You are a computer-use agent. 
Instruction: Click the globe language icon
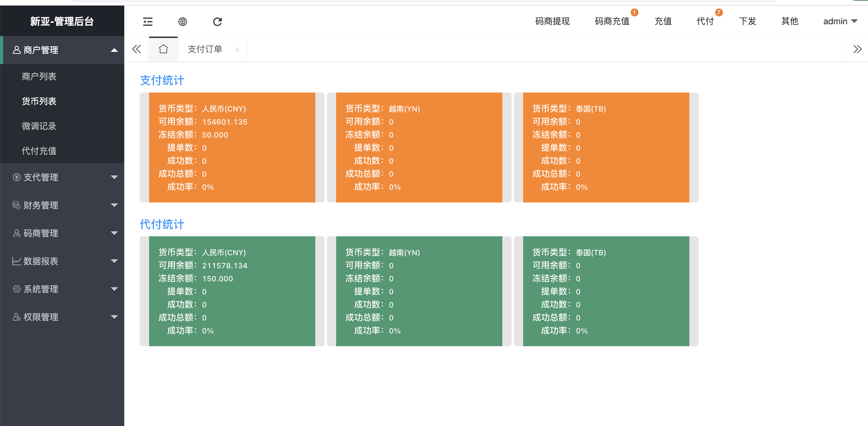[x=183, y=21]
